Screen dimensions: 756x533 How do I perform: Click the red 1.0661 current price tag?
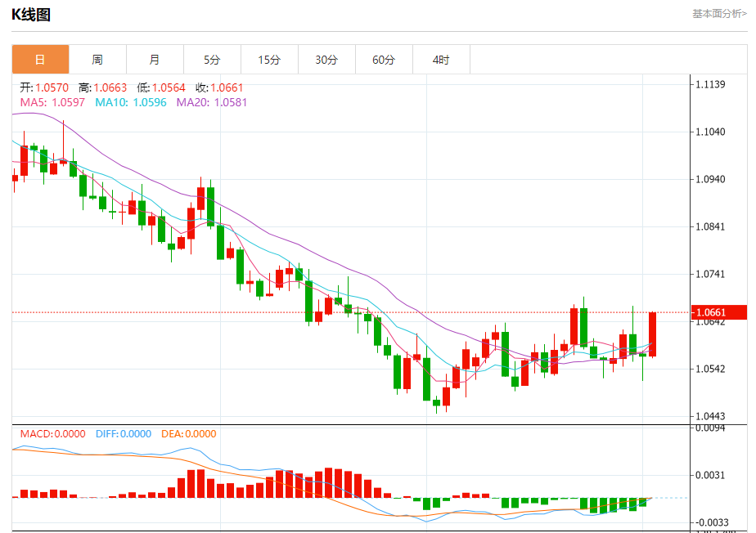[719, 312]
